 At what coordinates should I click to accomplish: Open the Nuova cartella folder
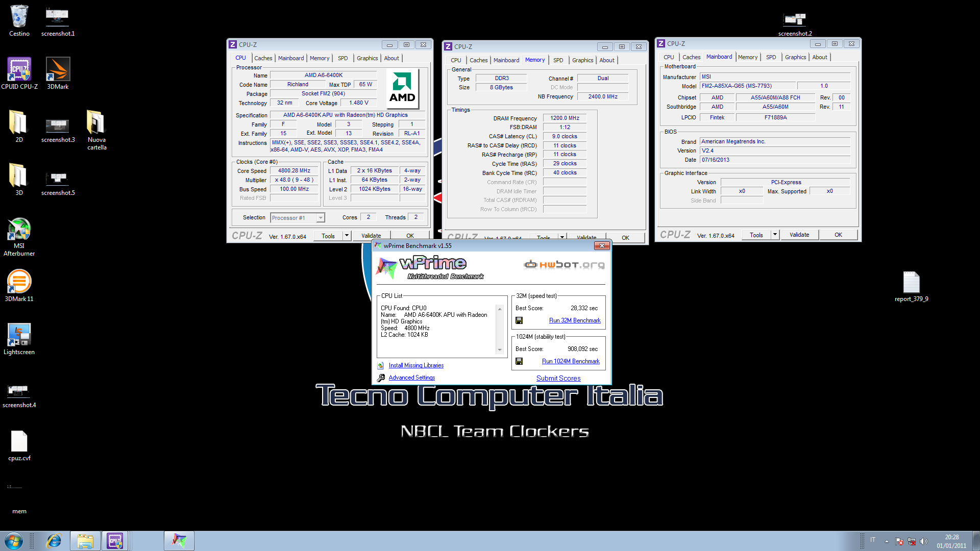click(x=96, y=130)
